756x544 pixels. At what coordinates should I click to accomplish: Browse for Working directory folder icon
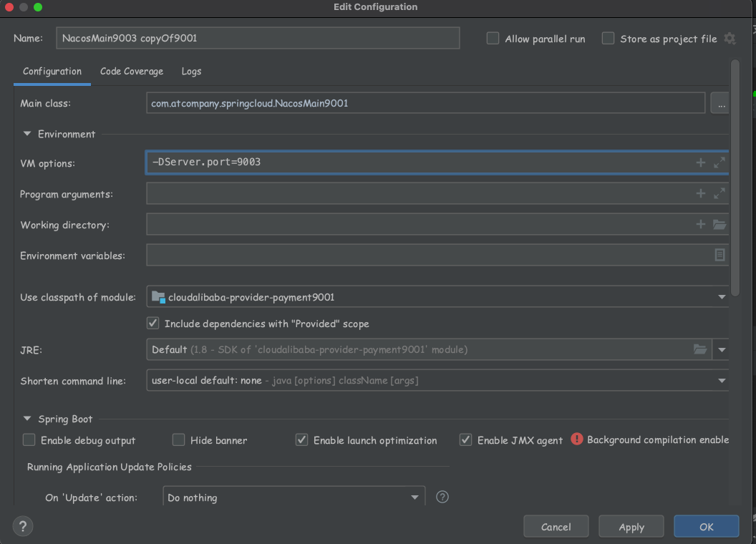click(x=719, y=224)
